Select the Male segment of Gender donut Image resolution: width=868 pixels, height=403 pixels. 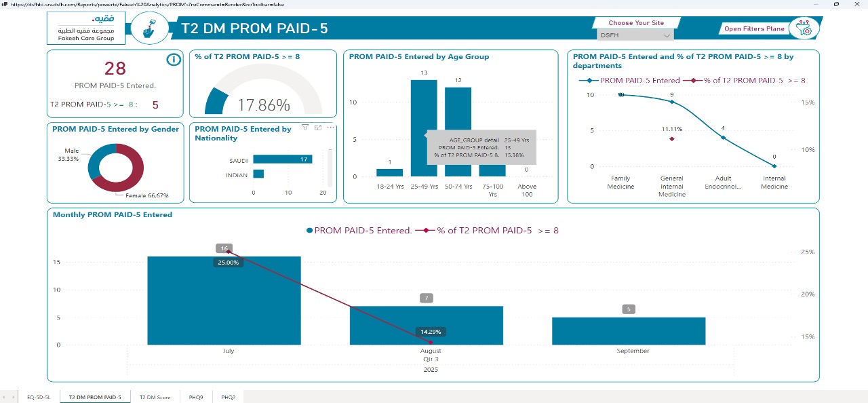(95, 160)
